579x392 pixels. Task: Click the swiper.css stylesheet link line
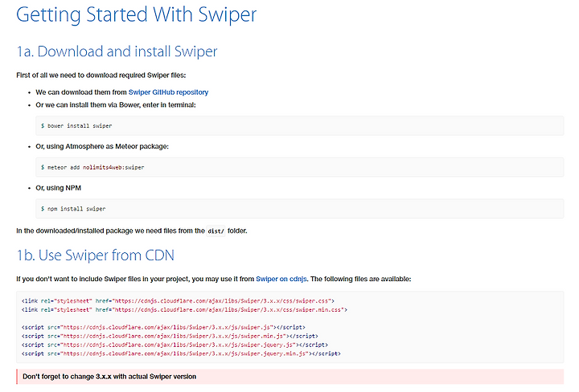click(178, 301)
